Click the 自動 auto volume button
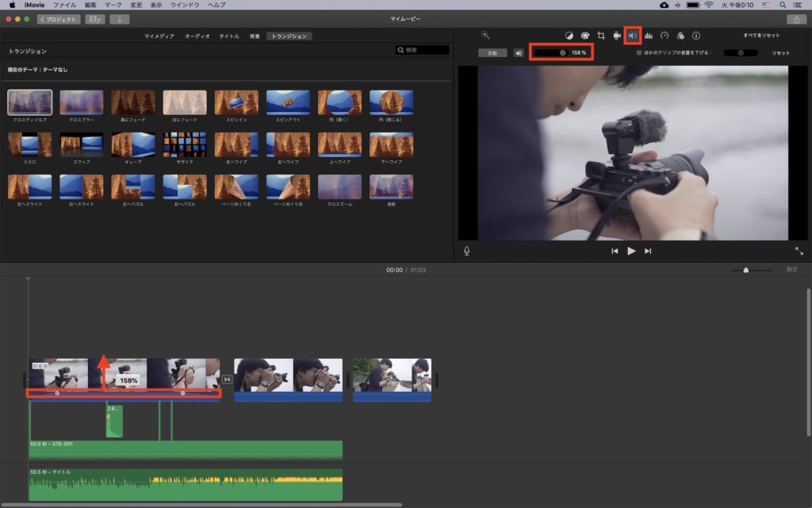 point(492,52)
